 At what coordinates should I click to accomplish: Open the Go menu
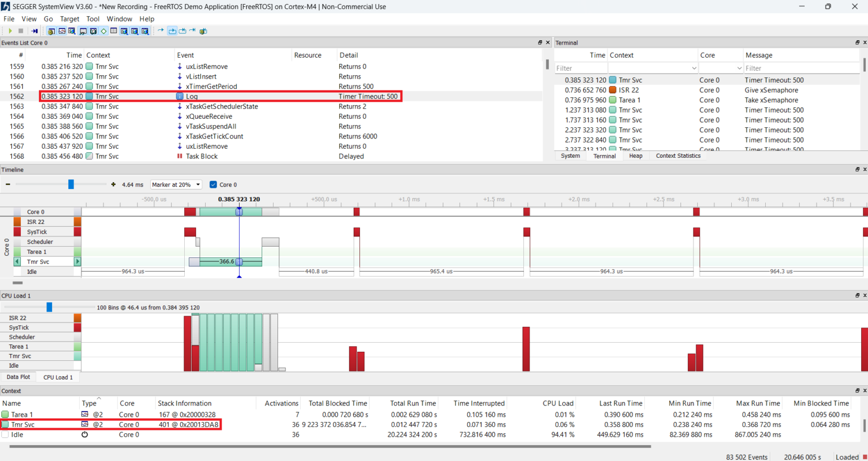(x=49, y=19)
